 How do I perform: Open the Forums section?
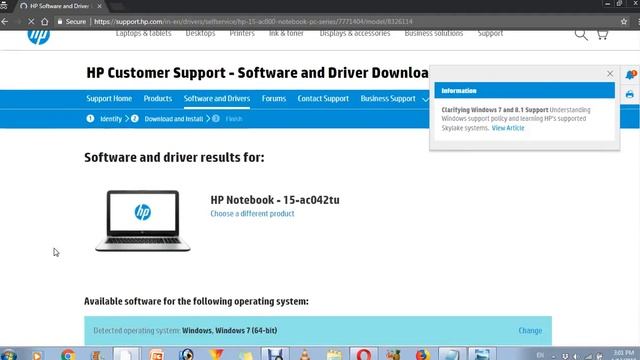(x=274, y=99)
